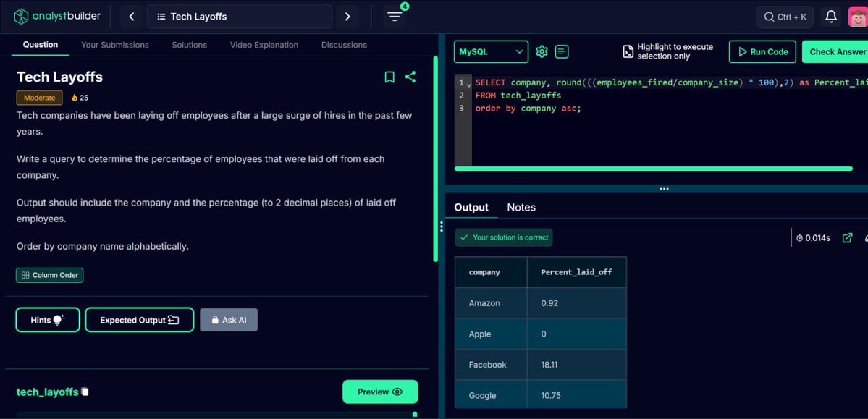Click the question panel vertical scrollbar
The height and width of the screenshot is (419, 868).
coord(436,159)
